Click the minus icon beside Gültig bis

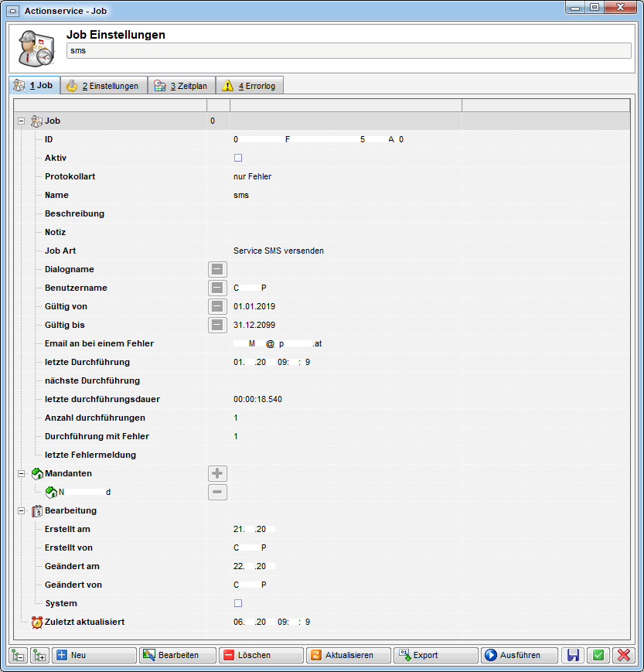[x=217, y=325]
